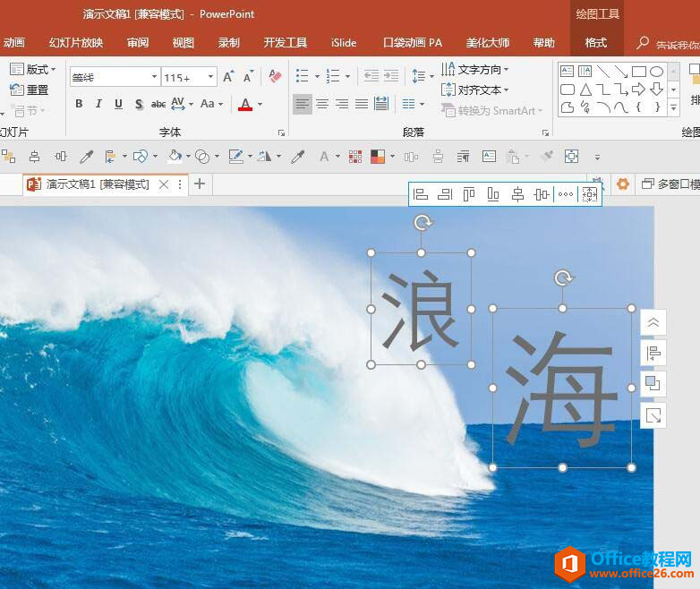Align text right in paragraph
Viewport: 700px width, 589px height.
[342, 105]
